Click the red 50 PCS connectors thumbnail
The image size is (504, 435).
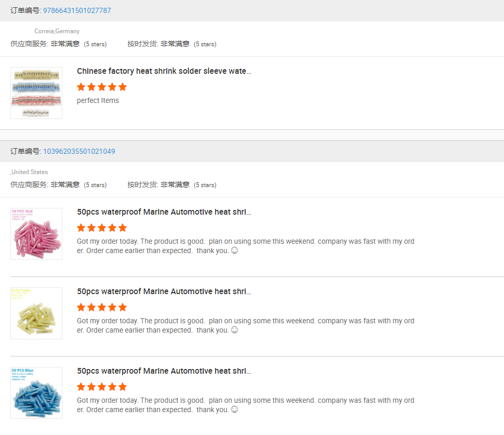click(x=36, y=234)
